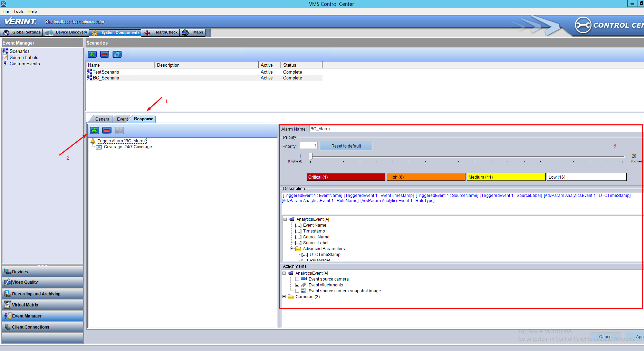Select the Low (16) priority band
The width and height of the screenshot is (644, 351).
[586, 177]
